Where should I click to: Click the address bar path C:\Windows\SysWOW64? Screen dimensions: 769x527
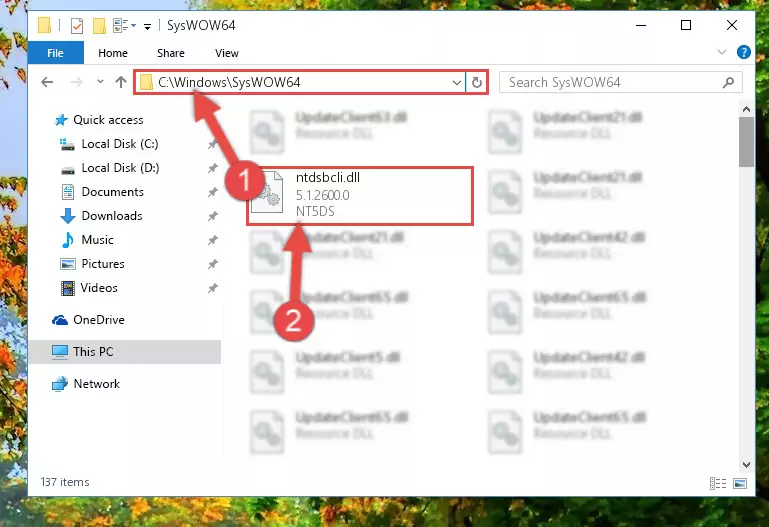tap(229, 82)
